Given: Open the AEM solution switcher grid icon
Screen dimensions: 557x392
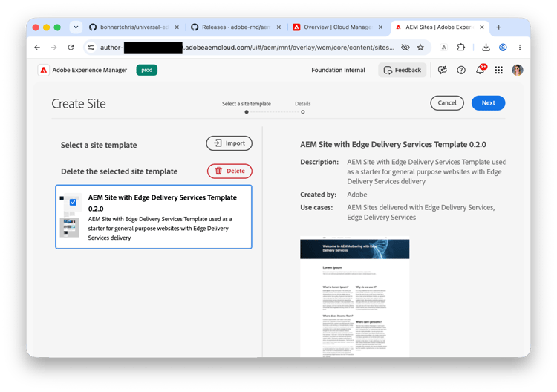Looking at the screenshot, I should [499, 70].
